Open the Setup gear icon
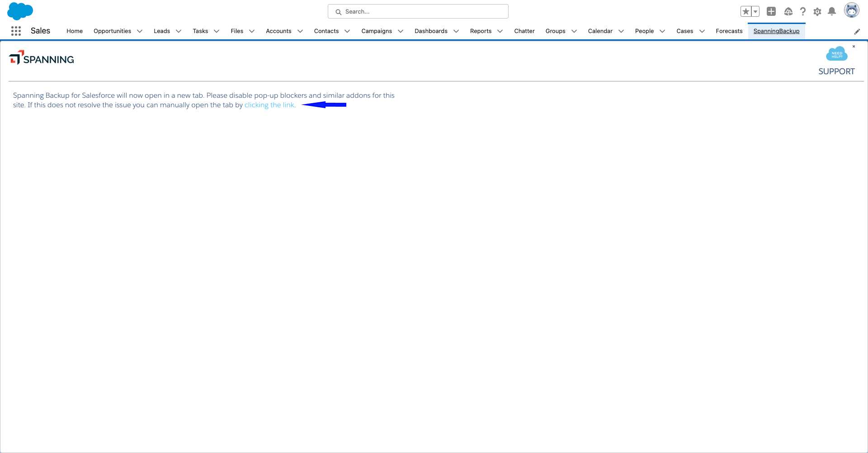The image size is (868, 453). click(817, 12)
